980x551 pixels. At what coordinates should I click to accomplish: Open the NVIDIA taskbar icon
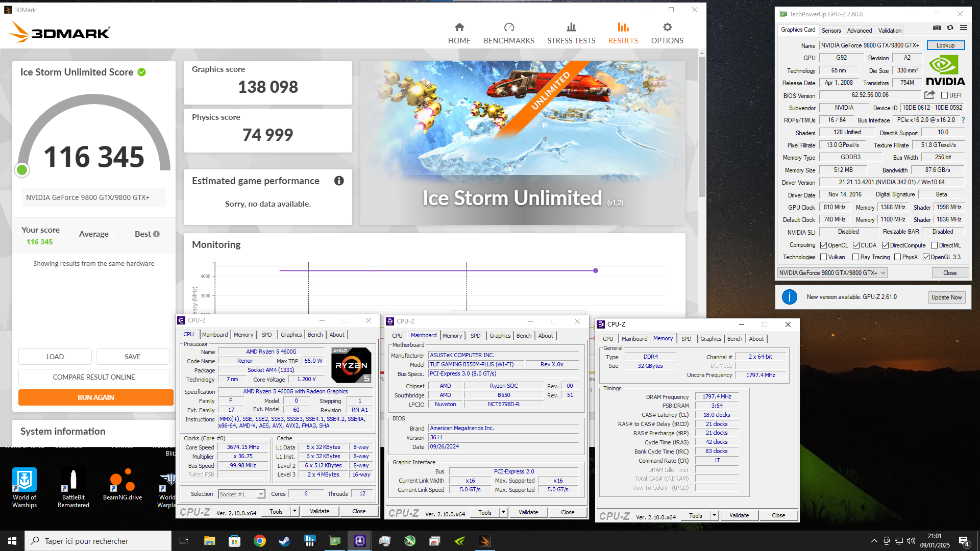pyautogui.click(x=459, y=541)
